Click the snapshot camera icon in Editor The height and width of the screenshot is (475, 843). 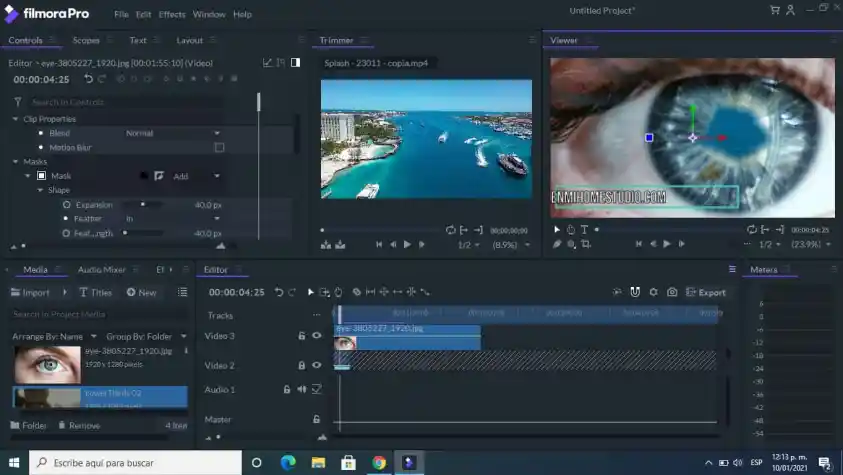[x=672, y=292]
